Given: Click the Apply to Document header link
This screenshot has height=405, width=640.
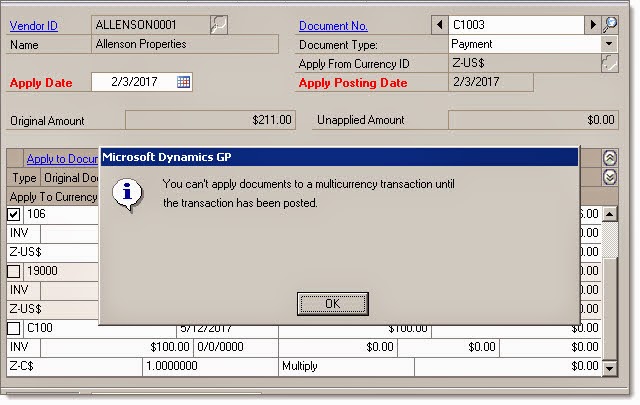Looking at the screenshot, I should (x=62, y=158).
